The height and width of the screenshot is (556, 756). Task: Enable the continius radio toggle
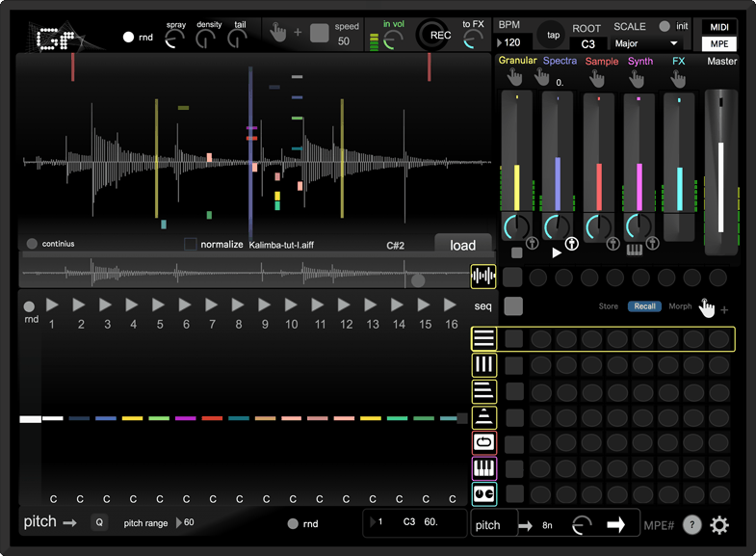32,244
